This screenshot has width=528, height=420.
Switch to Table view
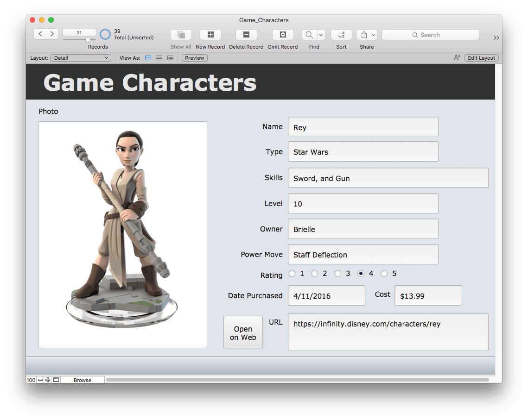pos(170,57)
